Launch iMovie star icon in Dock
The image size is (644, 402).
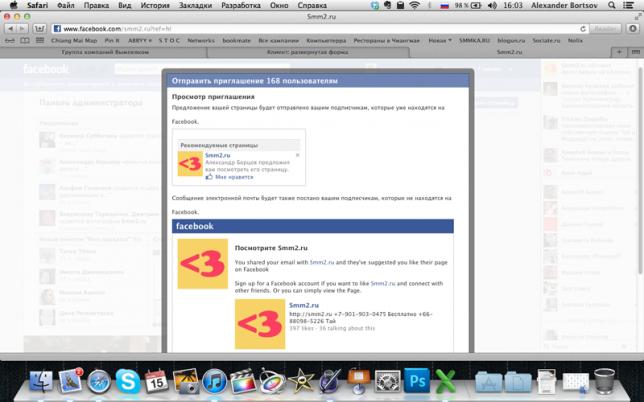301,381
